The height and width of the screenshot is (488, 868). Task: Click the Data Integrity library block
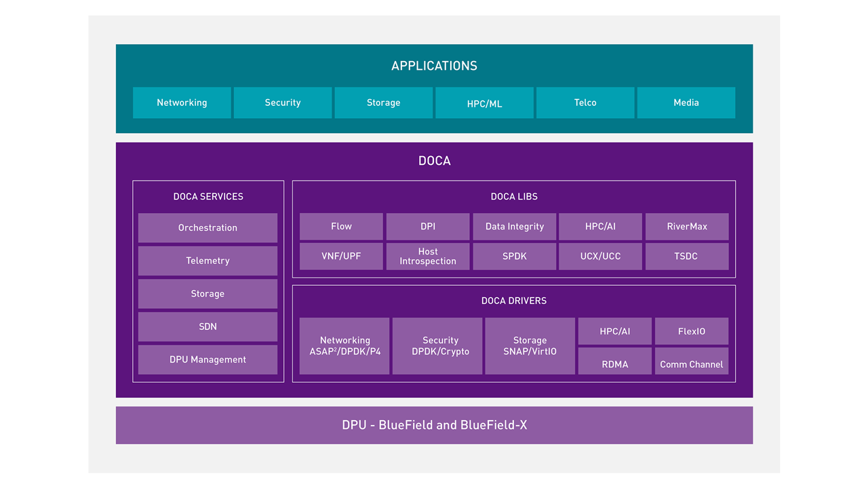click(515, 227)
